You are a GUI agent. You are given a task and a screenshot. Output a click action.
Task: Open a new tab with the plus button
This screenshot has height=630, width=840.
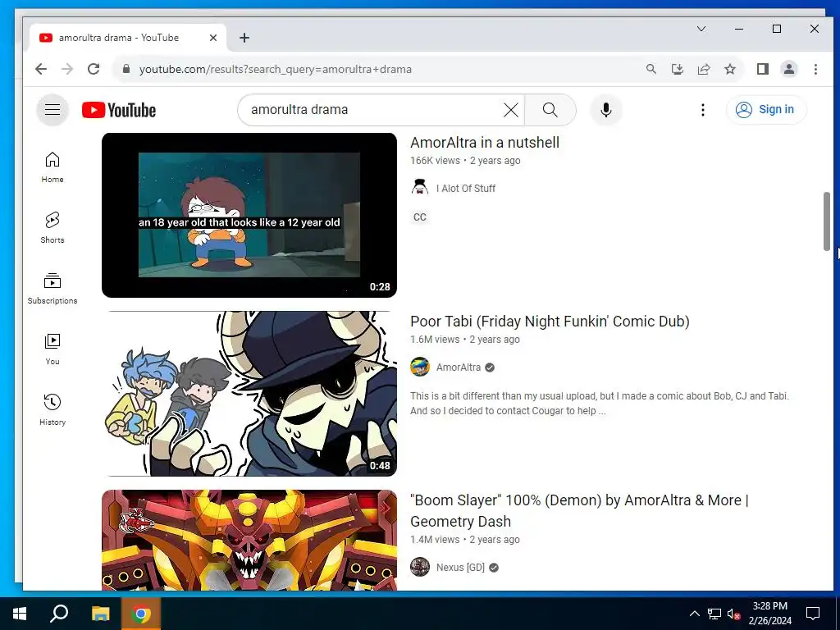pyautogui.click(x=244, y=38)
